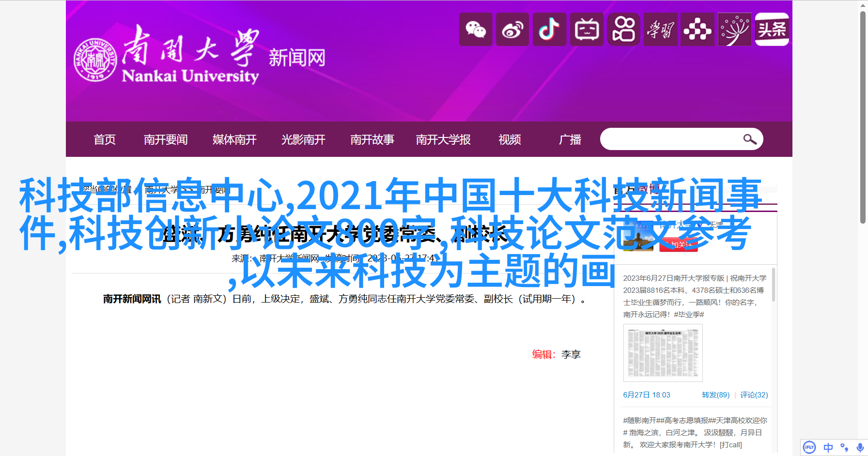868x456 pixels.
Task: Click the Weibo post beginning #随影南开##高考志愿填报#
Action: click(695, 432)
